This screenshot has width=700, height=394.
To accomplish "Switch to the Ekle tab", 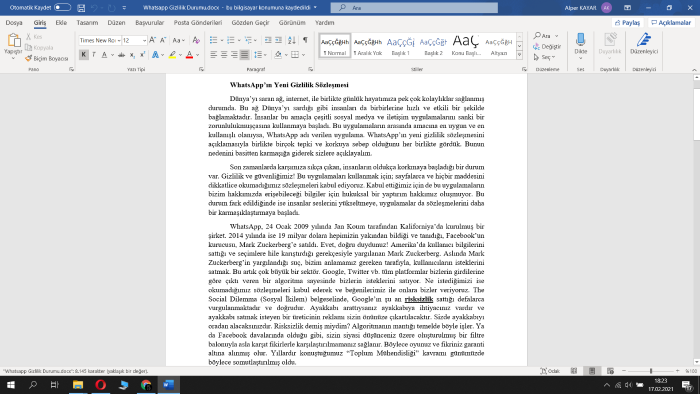I will (61, 22).
